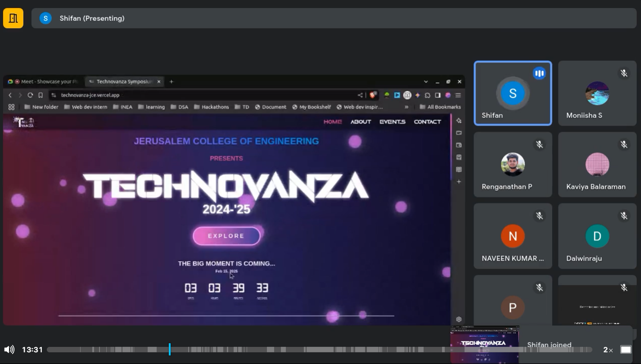The image size is (641, 364).
Task: Click the Shifan (Presenting) header bar
Action: pyautogui.click(x=334, y=18)
